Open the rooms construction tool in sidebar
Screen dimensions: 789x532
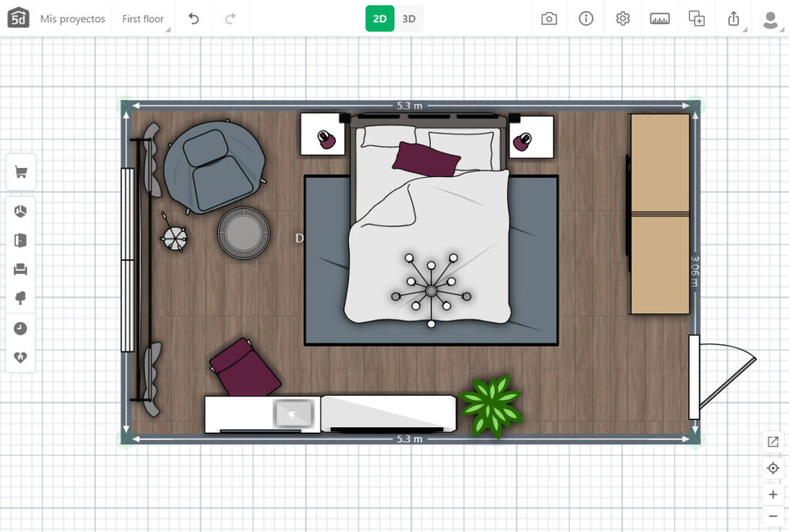21,211
